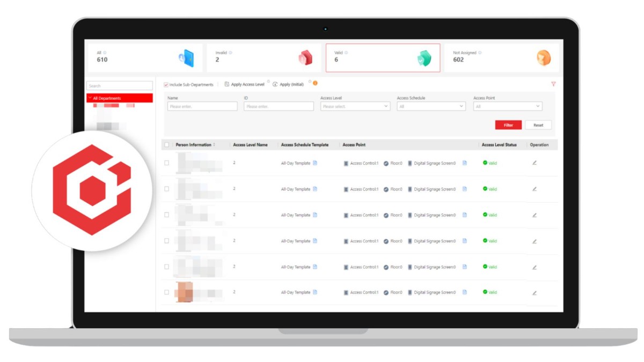Screen dimensions: 644x362
Task: Click the Reset button
Action: (538, 125)
